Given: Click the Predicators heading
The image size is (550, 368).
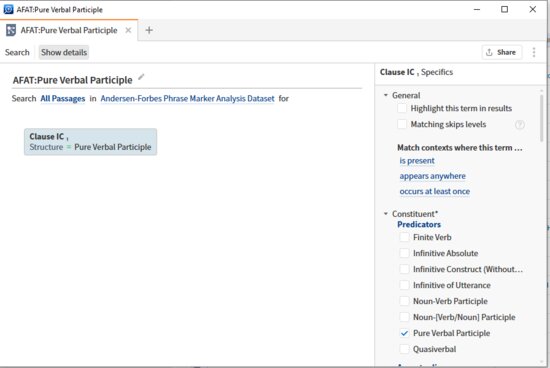Looking at the screenshot, I should (x=419, y=225).
